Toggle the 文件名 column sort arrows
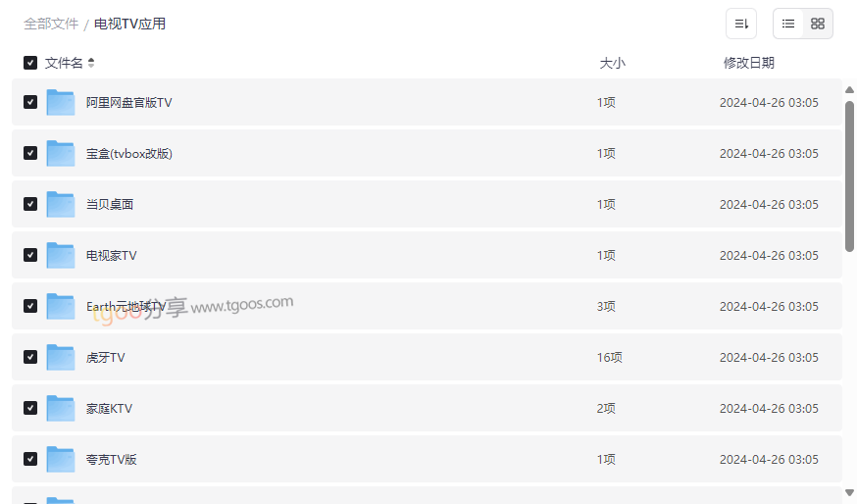 point(91,63)
